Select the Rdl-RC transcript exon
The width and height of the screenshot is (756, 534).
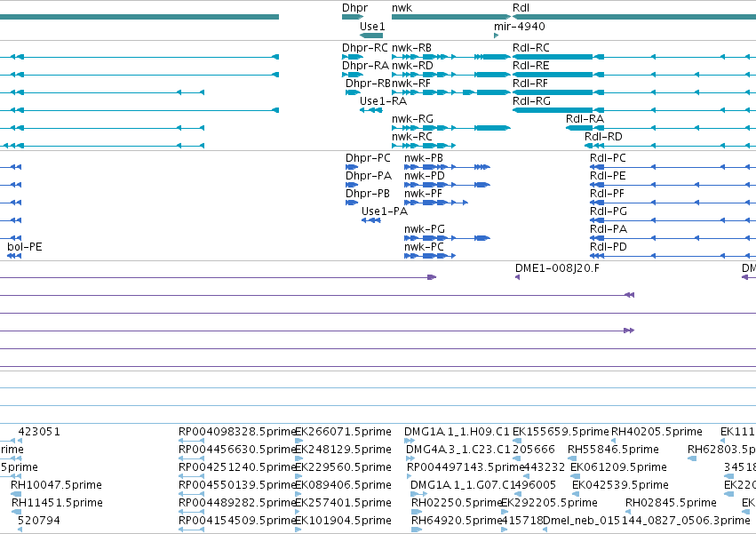tap(552, 57)
